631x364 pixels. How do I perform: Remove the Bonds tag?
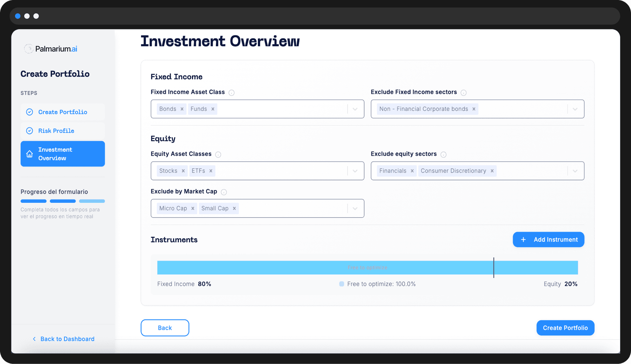[x=182, y=109]
